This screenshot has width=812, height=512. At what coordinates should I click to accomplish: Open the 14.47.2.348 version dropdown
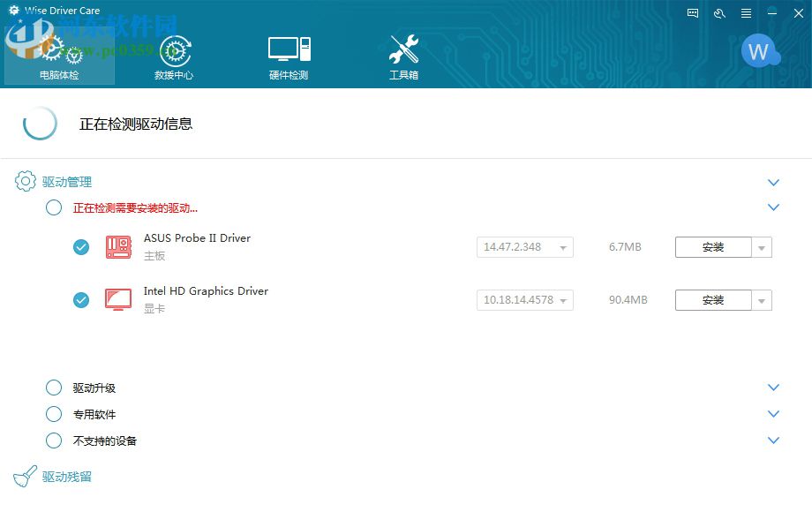point(565,247)
